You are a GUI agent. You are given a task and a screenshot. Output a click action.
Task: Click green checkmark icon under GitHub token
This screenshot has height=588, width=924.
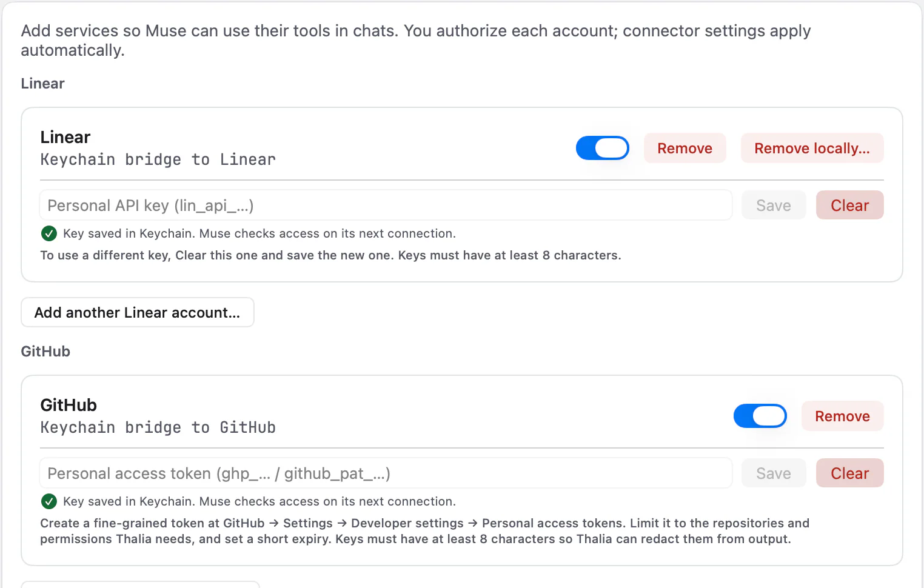49,501
